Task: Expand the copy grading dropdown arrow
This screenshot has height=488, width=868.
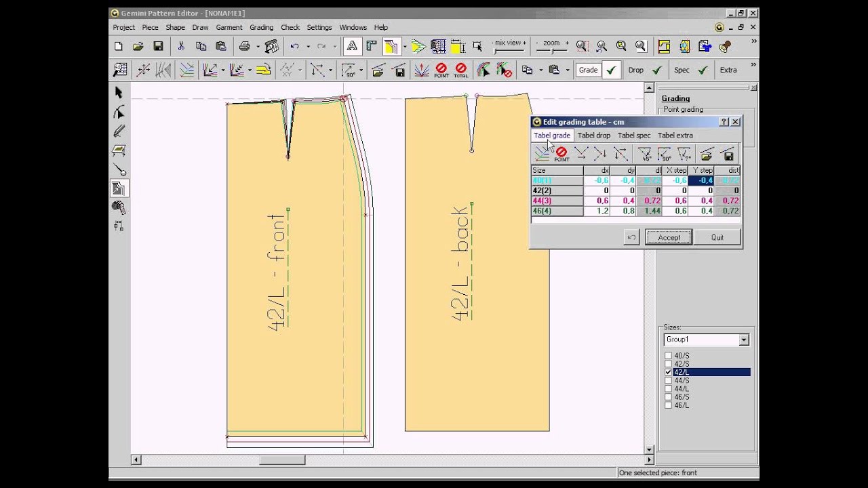Action: 540,70
